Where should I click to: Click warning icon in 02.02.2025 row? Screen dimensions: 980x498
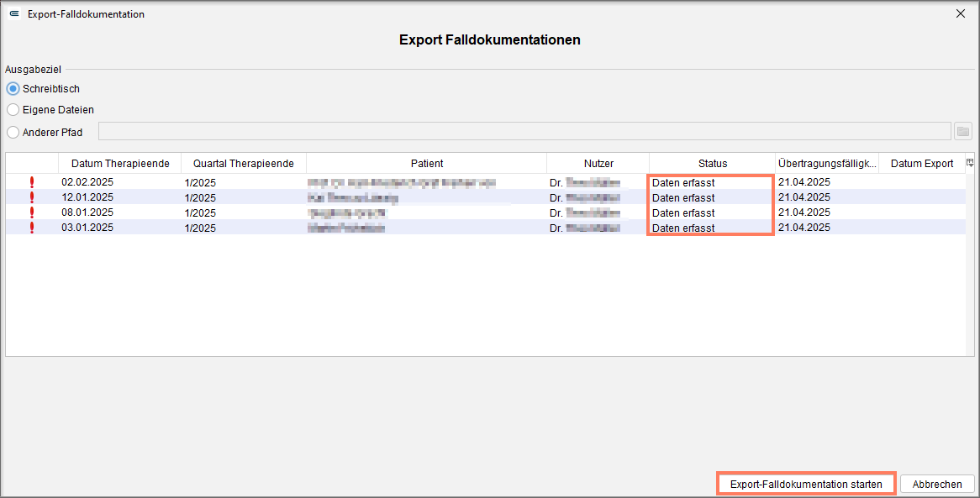32,182
